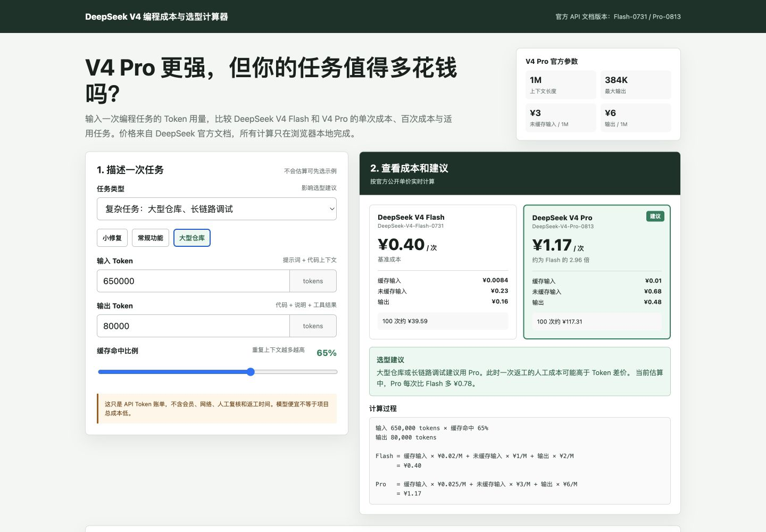766x532 pixels.
Task: Click the 选型建议 recommendation heading
Action: [390, 360]
